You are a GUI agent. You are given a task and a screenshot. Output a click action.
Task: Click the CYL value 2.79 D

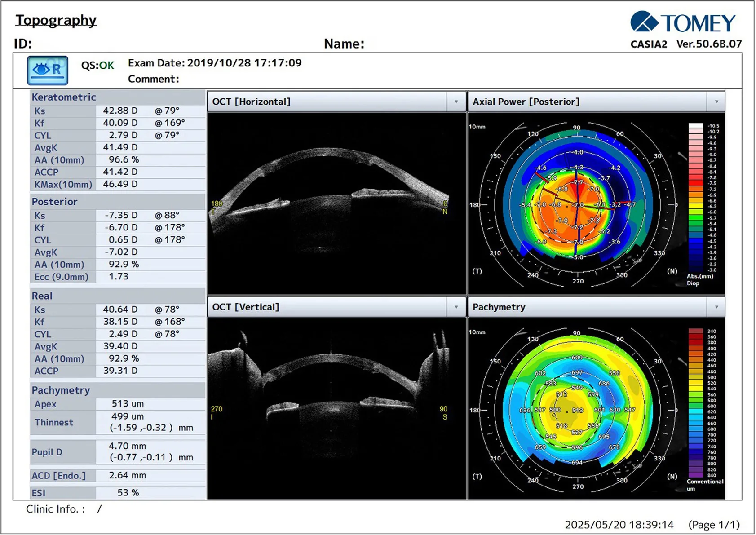coord(123,135)
